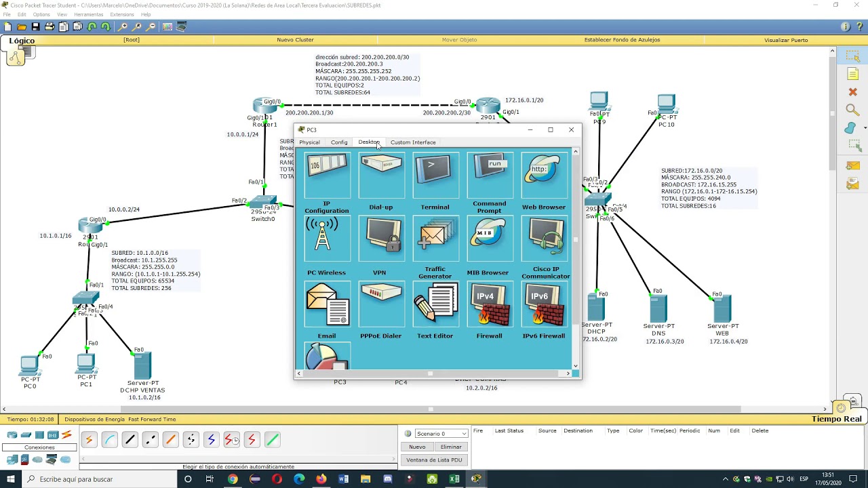Screen dimensions: 868x488
Task: Open the PPPoE Dialer app
Action: tap(381, 304)
